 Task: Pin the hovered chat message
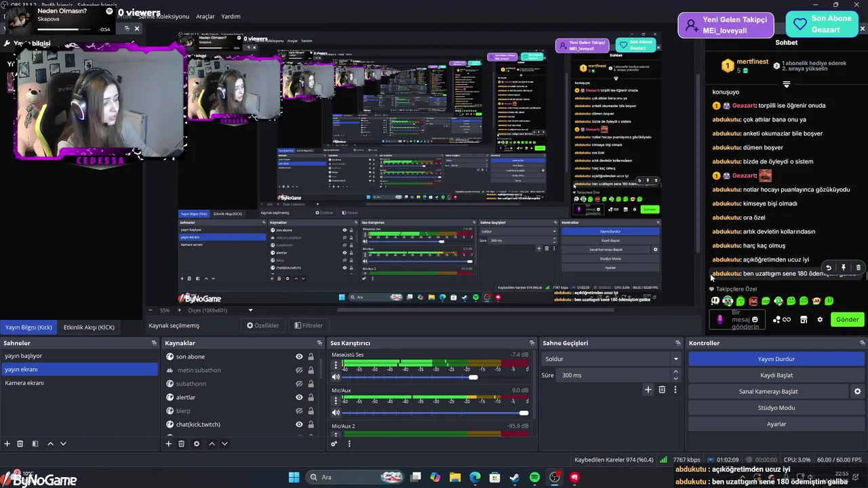pyautogui.click(x=843, y=268)
